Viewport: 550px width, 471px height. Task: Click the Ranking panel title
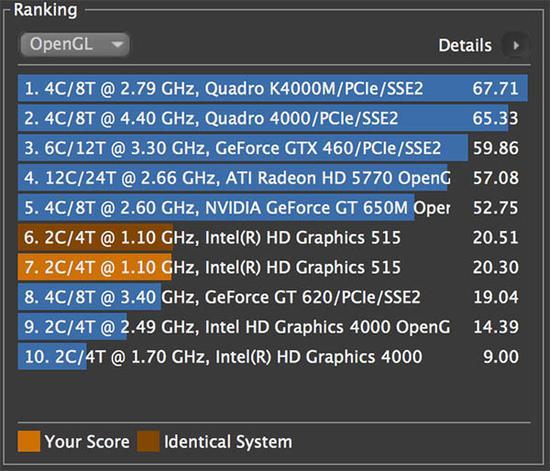(x=45, y=10)
